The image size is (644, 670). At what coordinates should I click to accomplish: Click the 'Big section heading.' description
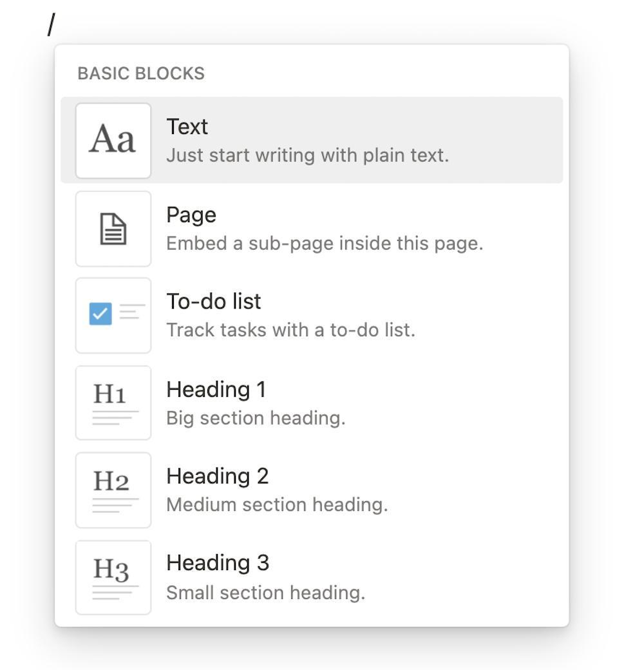pos(256,418)
